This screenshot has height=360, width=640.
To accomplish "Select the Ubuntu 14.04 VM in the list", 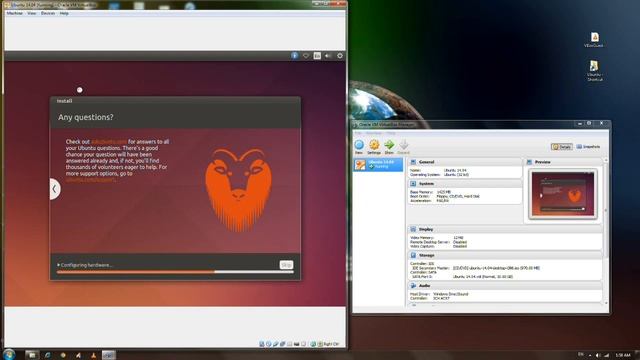I will coord(378,164).
